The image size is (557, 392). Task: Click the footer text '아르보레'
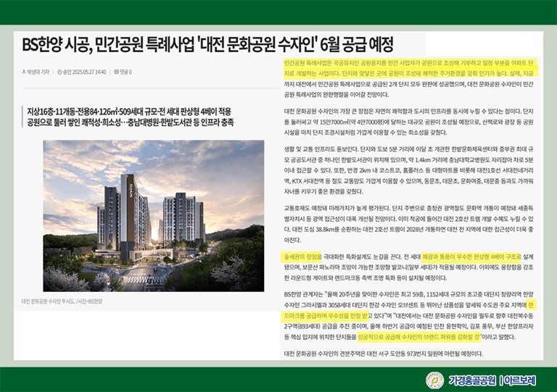point(520,380)
